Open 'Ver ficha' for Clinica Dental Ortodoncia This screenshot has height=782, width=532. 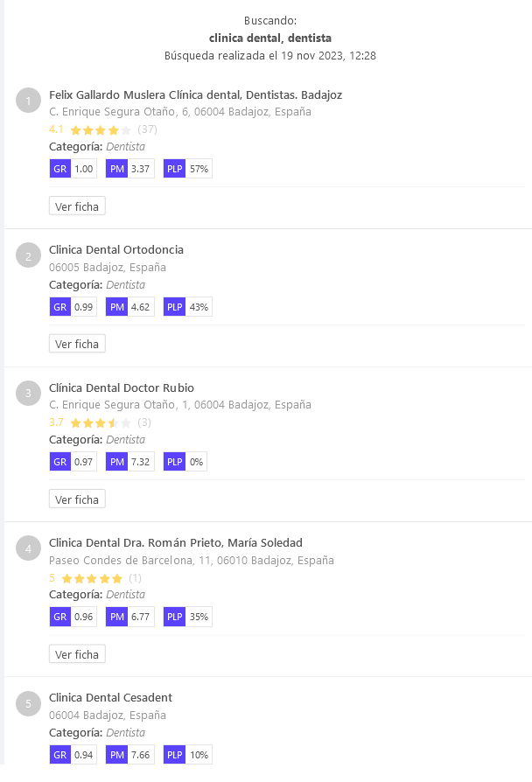point(77,344)
